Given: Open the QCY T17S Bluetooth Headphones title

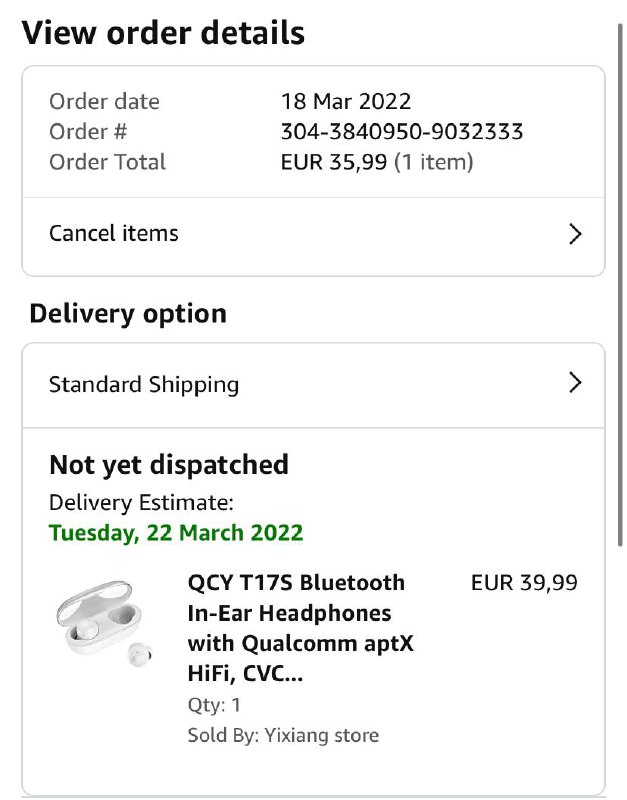Looking at the screenshot, I should 300,628.
